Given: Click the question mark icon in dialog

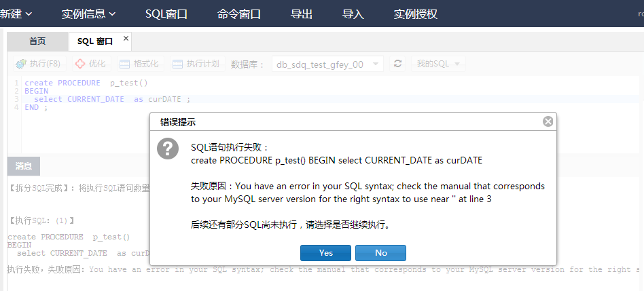Looking at the screenshot, I should pyautogui.click(x=168, y=149).
